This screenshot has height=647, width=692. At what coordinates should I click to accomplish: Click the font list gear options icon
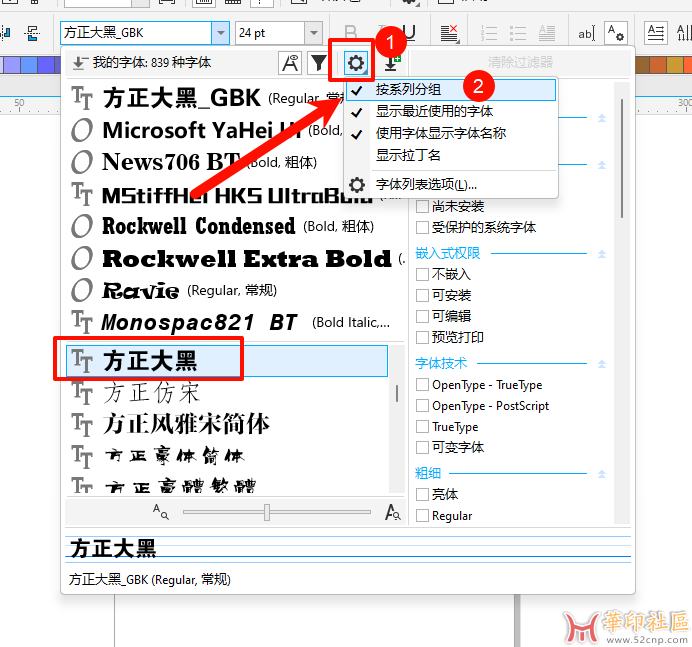[x=356, y=63]
